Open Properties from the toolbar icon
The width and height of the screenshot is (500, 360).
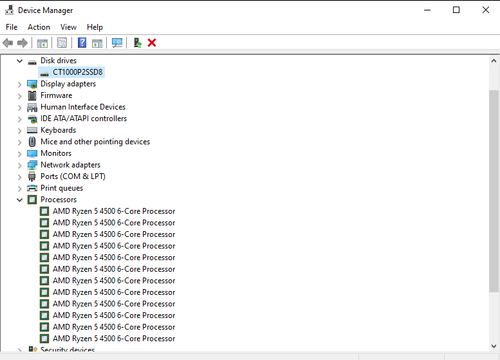[x=62, y=43]
